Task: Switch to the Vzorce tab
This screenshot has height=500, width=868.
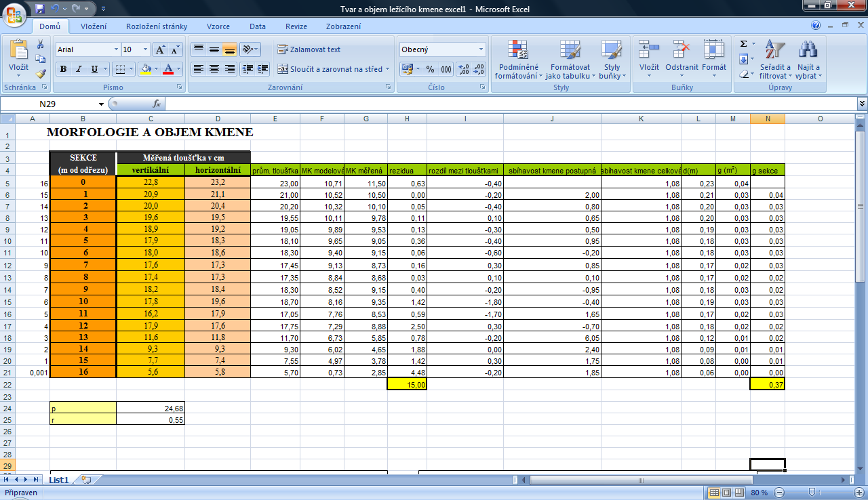Action: click(218, 26)
